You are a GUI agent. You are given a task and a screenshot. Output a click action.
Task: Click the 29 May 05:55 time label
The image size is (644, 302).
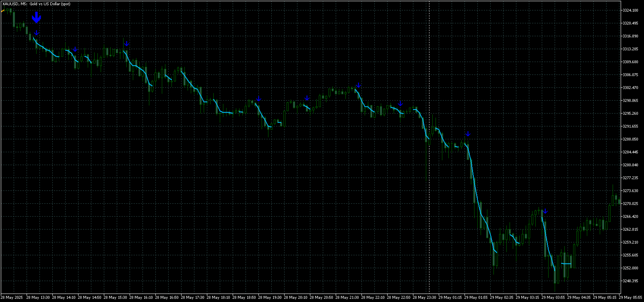point(631,298)
